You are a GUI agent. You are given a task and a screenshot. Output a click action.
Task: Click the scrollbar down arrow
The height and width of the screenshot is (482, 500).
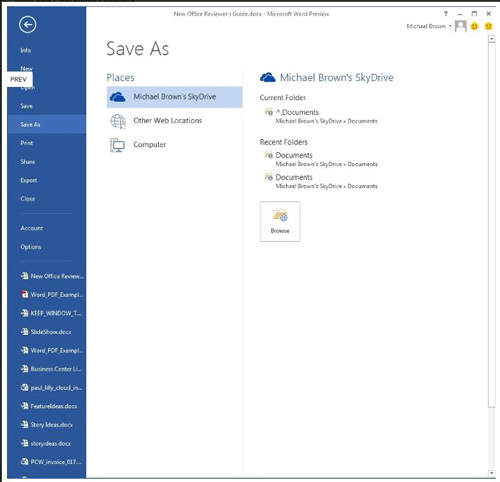(491, 473)
